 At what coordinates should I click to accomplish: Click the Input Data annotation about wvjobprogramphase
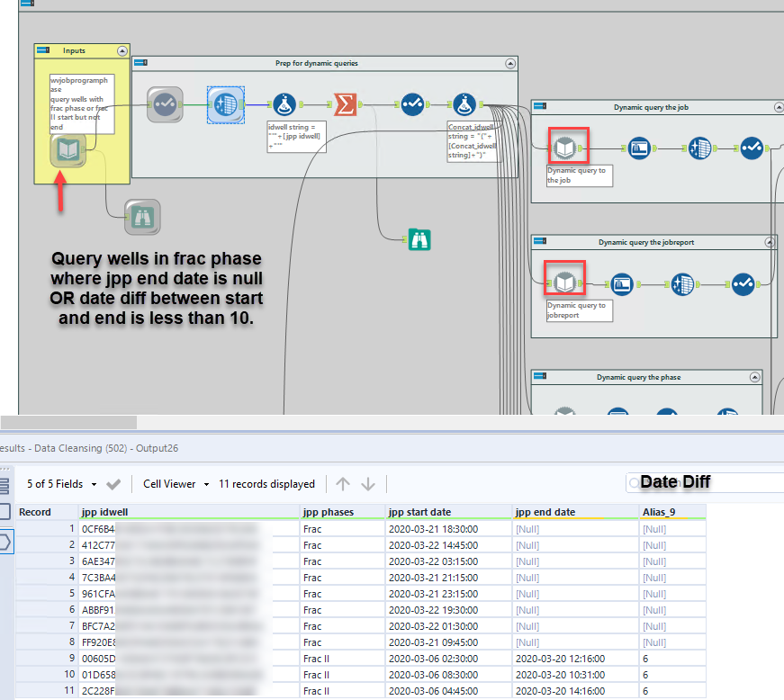tap(82, 104)
